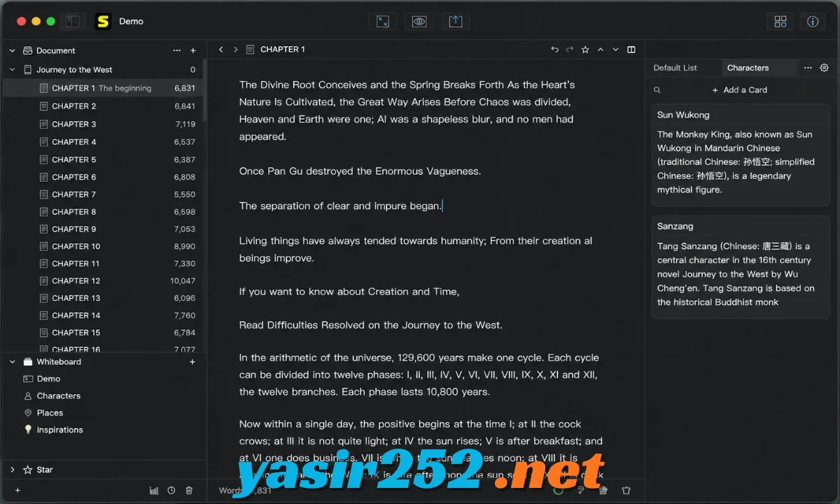Open the Sanzang card
The height and width of the screenshot is (504, 840).
[x=741, y=267]
